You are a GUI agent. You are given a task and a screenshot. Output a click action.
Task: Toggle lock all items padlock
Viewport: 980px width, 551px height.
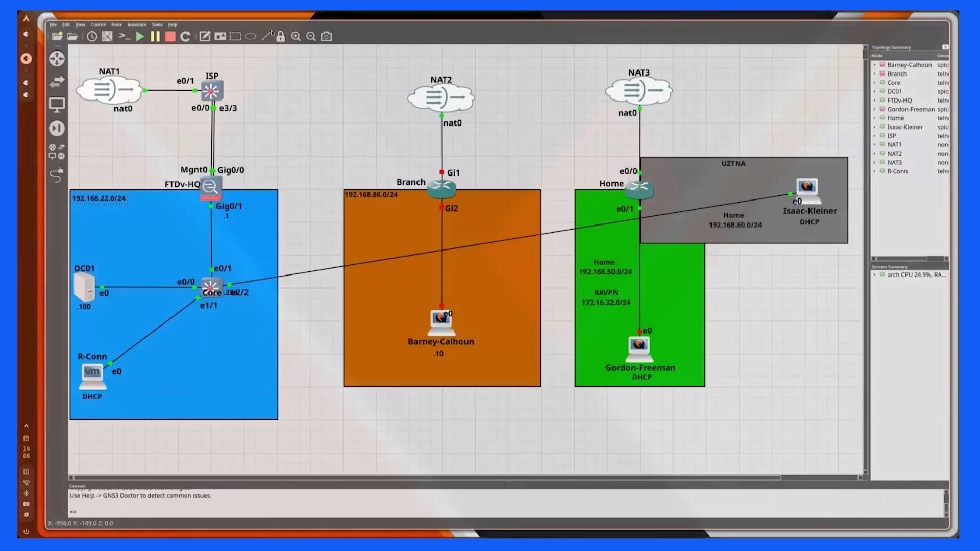[x=281, y=37]
